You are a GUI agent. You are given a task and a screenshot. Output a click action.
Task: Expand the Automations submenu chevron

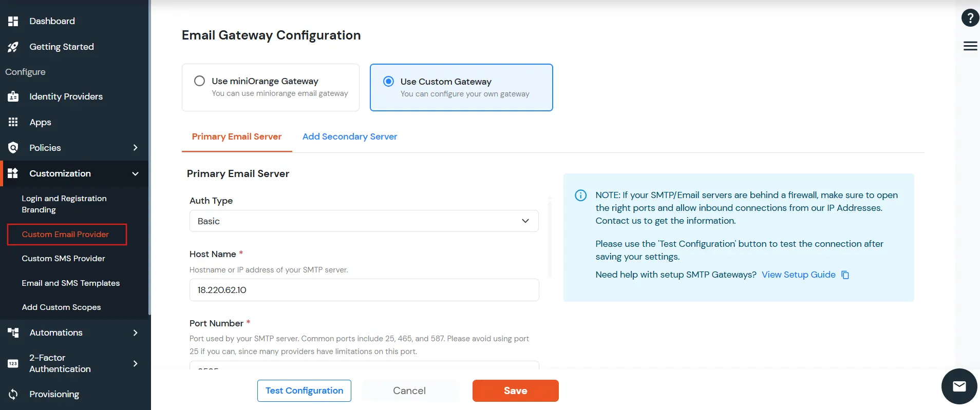point(136,333)
